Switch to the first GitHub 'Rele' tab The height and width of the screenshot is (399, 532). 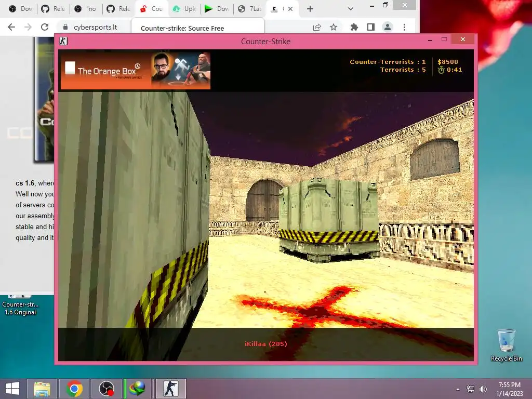54,9
